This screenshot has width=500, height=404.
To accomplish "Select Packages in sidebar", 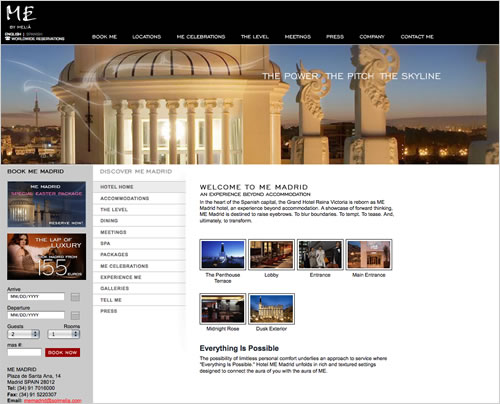I will [x=139, y=255].
